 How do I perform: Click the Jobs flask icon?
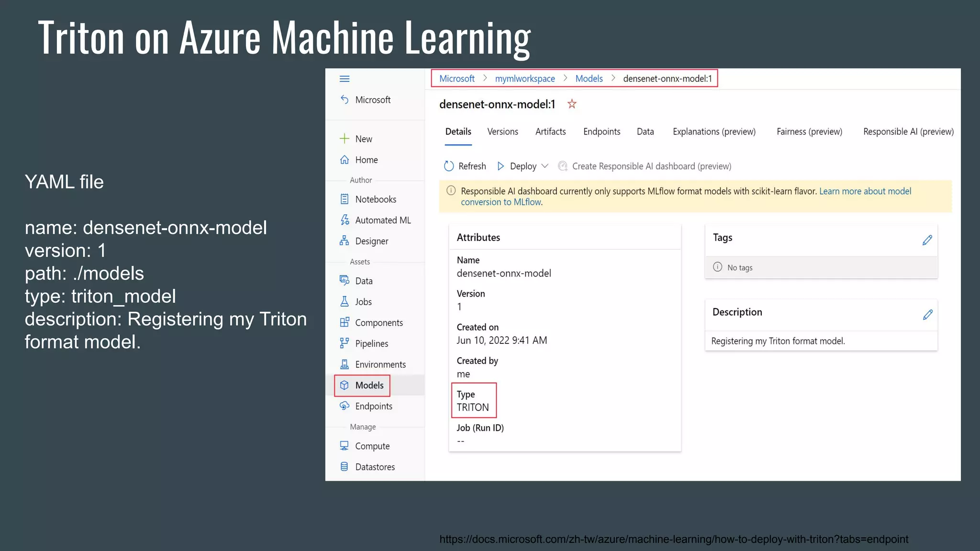(345, 301)
